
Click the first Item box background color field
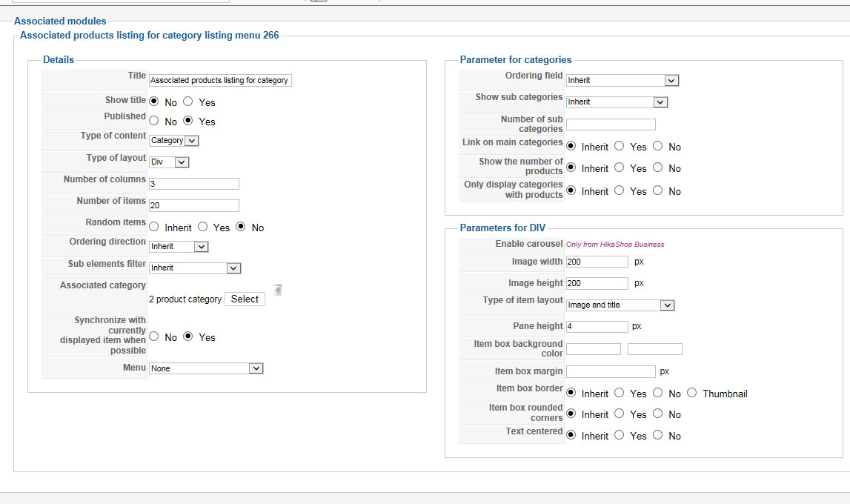[594, 349]
